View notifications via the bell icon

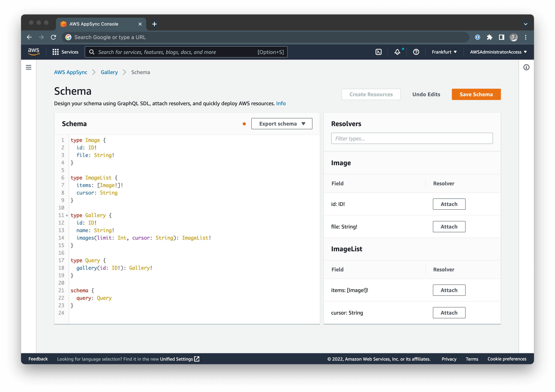[397, 52]
